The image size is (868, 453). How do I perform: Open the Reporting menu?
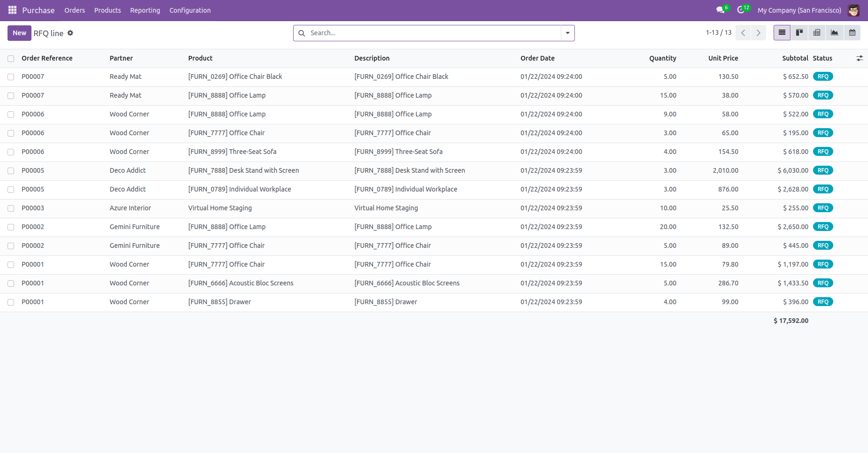coord(145,10)
